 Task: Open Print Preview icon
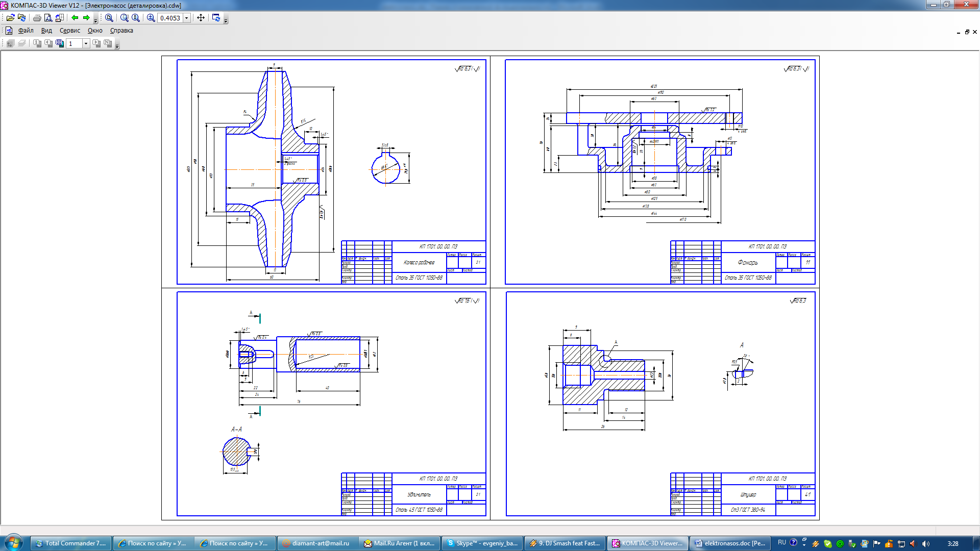pyautogui.click(x=48, y=18)
